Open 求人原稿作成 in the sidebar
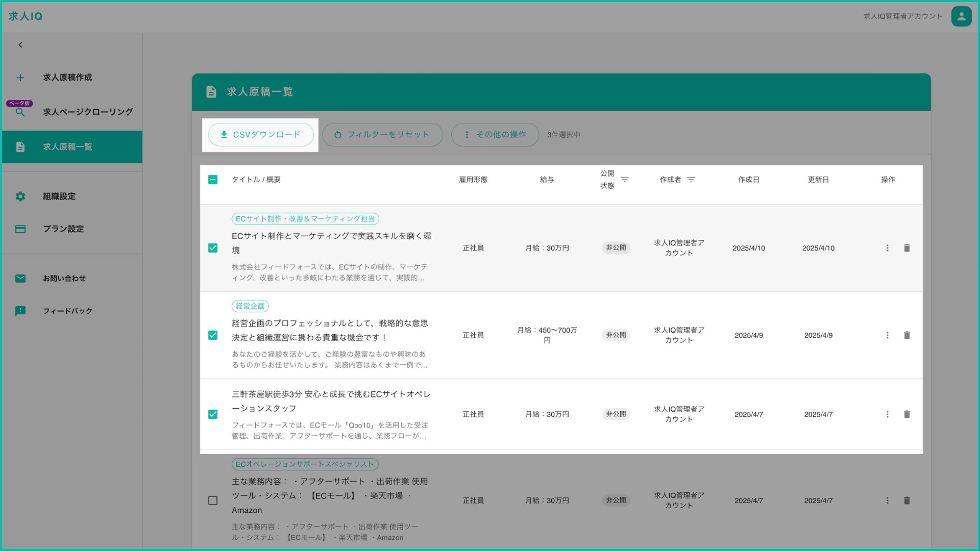980x551 pixels. (x=67, y=78)
